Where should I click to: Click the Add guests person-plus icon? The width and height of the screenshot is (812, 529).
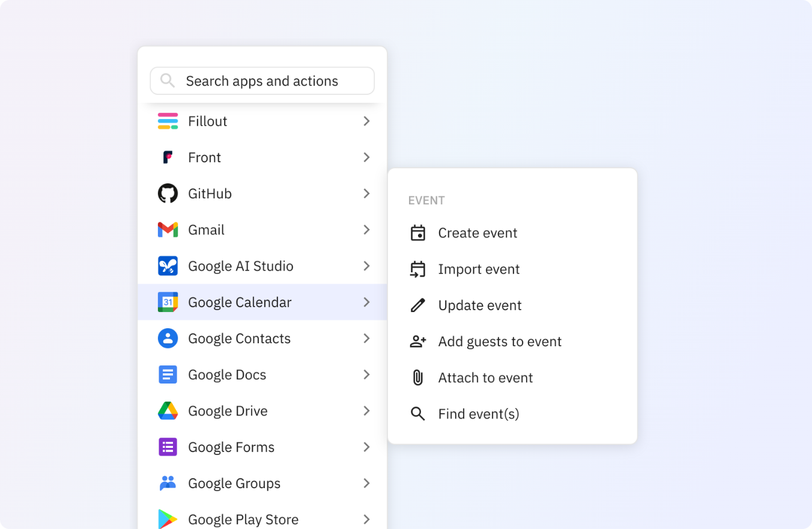(x=417, y=341)
